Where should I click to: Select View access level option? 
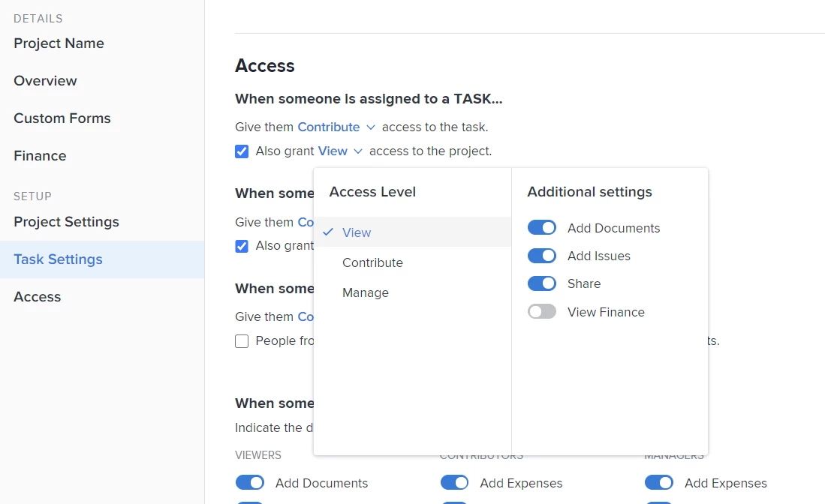point(357,232)
